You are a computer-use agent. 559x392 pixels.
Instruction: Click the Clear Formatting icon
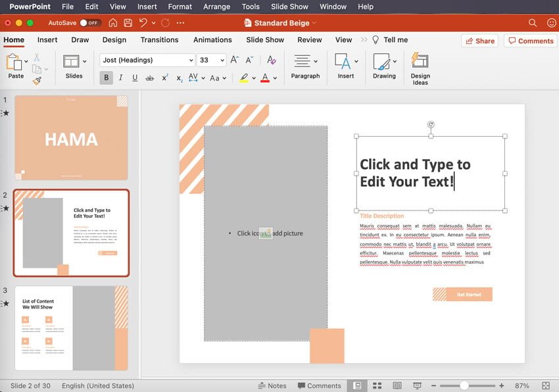tap(272, 60)
